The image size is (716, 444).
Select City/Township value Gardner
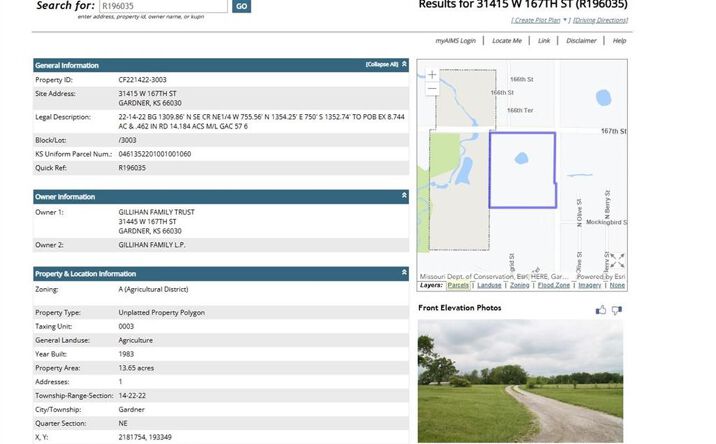click(132, 409)
